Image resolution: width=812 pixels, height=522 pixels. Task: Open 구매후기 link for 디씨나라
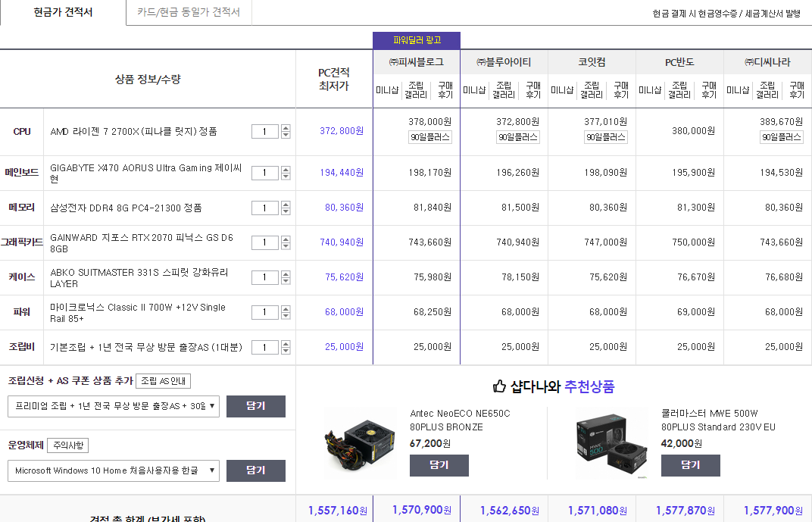coord(796,90)
